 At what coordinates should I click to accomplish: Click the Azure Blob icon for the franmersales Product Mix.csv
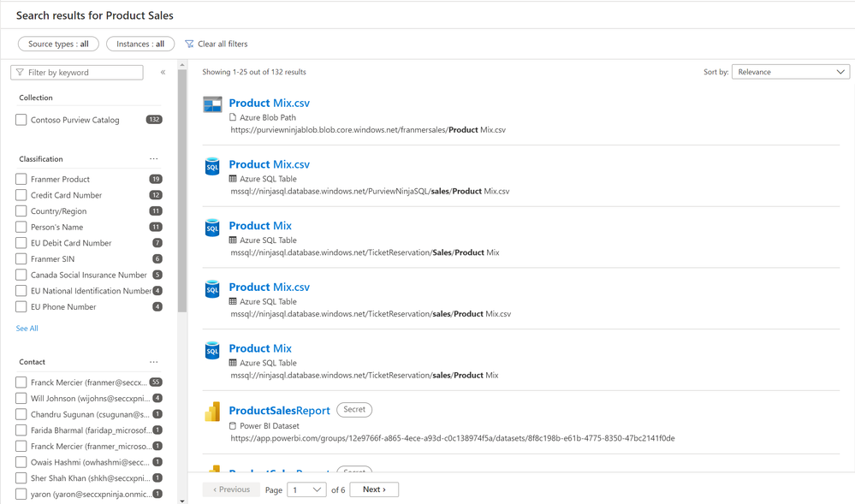pyautogui.click(x=212, y=104)
